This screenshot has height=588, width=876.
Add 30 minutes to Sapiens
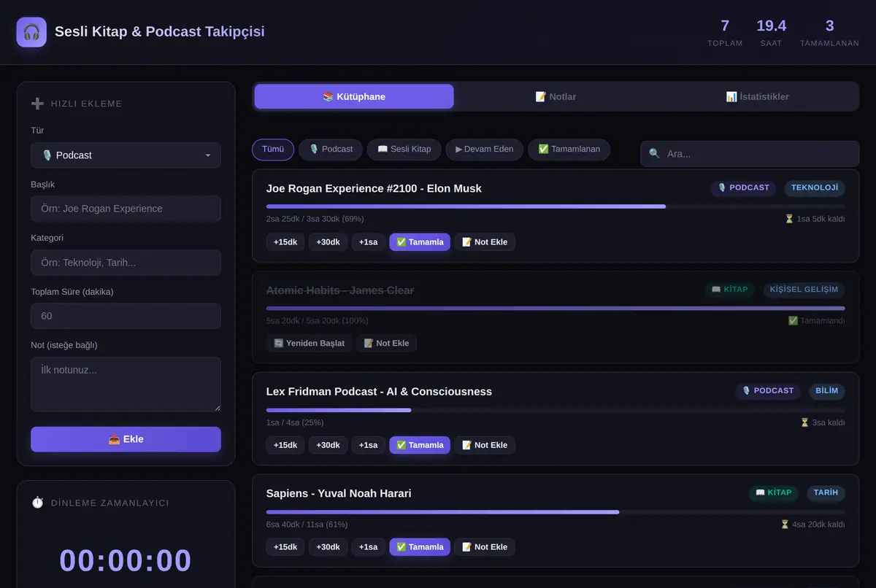(328, 547)
